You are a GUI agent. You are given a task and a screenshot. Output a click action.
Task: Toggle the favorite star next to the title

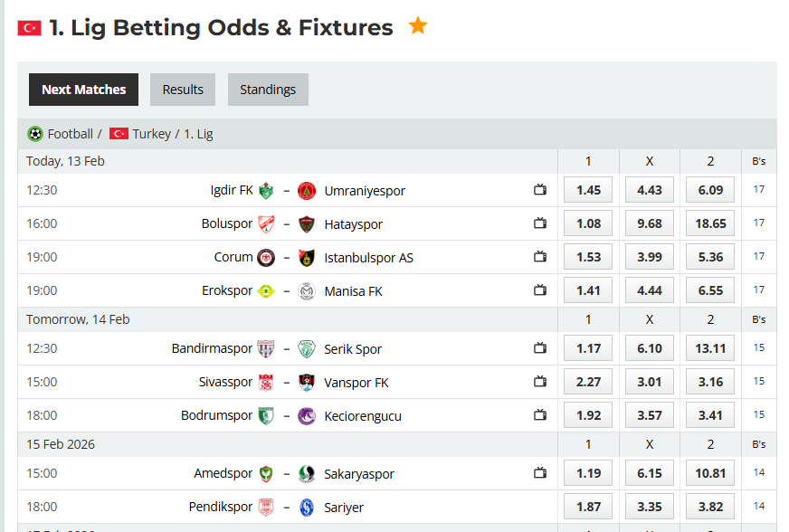point(417,26)
